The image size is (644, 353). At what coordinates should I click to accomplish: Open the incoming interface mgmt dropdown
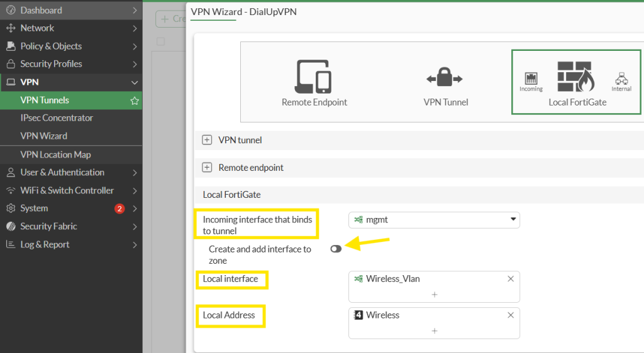[434, 220]
